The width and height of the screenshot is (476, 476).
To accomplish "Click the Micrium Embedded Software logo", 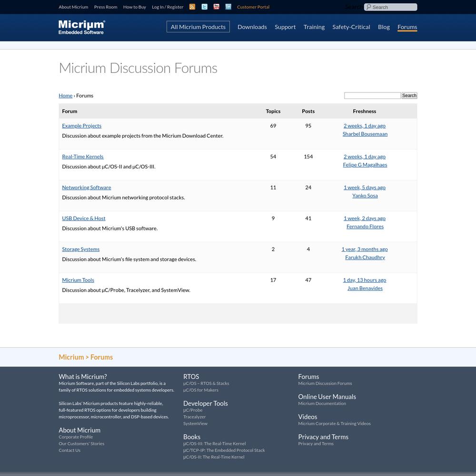I will tap(82, 27).
